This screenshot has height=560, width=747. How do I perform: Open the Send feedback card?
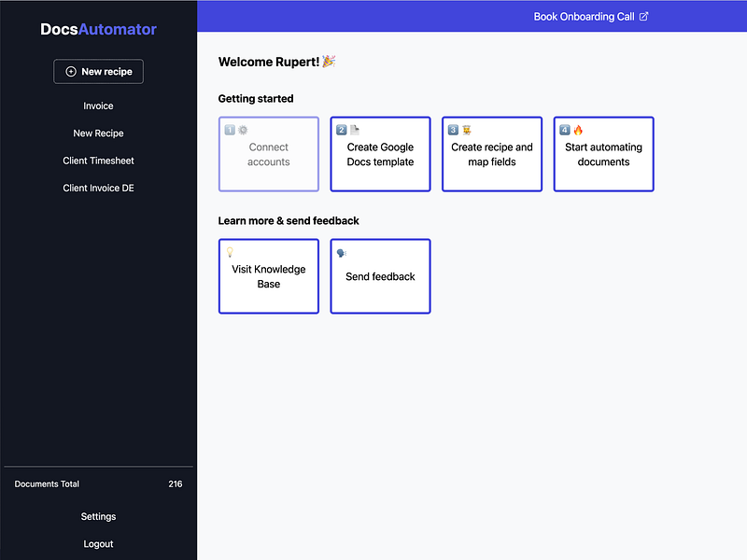click(380, 276)
